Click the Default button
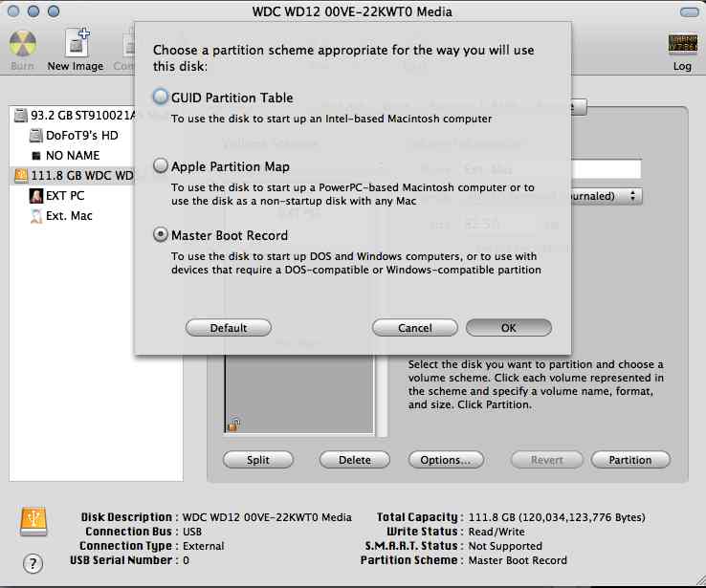 [x=229, y=328]
